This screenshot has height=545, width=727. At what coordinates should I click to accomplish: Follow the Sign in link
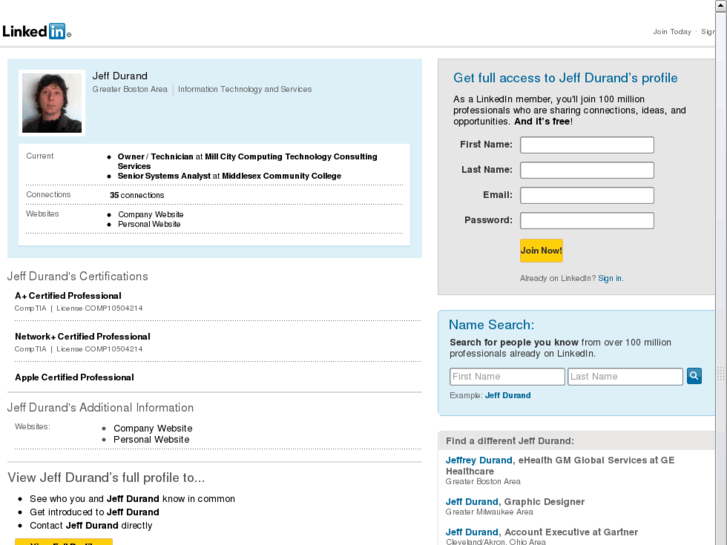(x=610, y=278)
